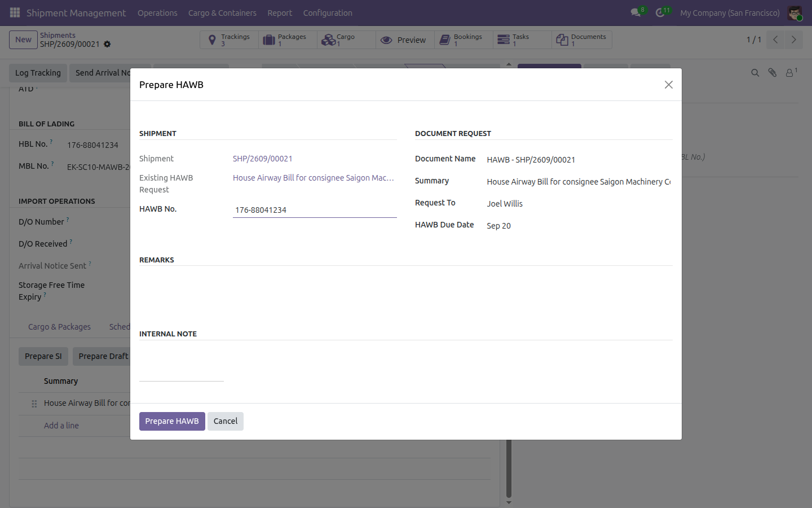Click the HAWB No. input field
The height and width of the screenshot is (508, 812).
pos(315,210)
